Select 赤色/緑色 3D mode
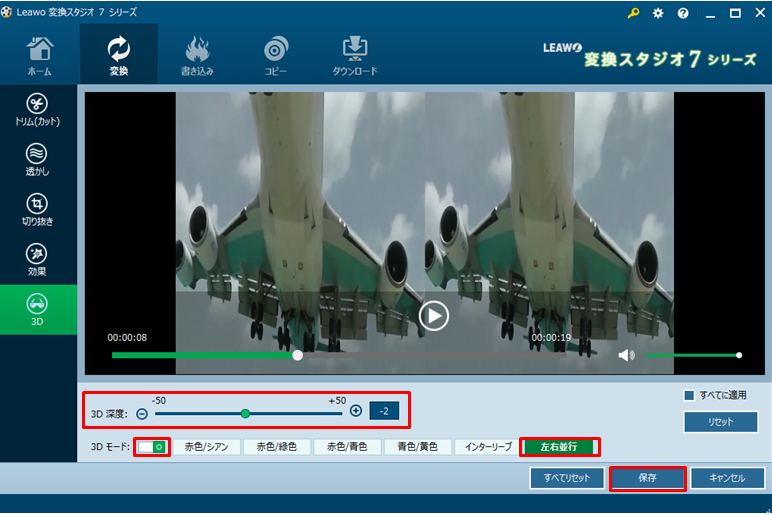The height and width of the screenshot is (515, 772). click(277, 447)
